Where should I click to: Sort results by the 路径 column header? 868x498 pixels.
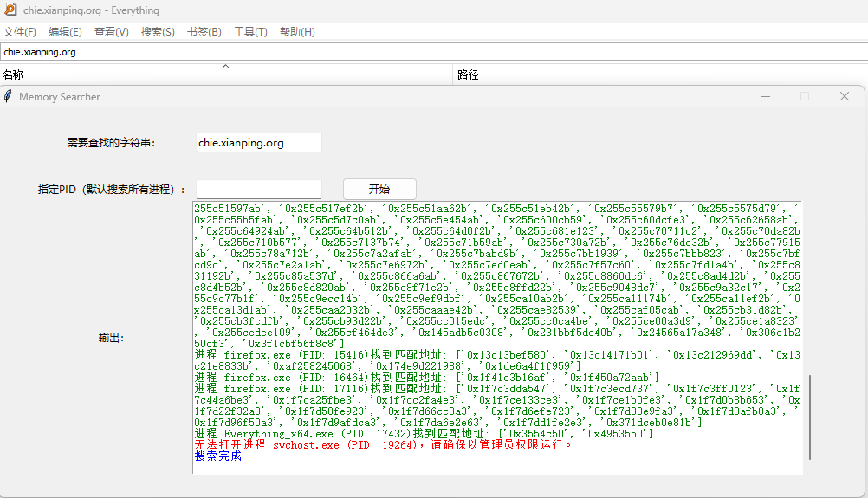click(468, 75)
